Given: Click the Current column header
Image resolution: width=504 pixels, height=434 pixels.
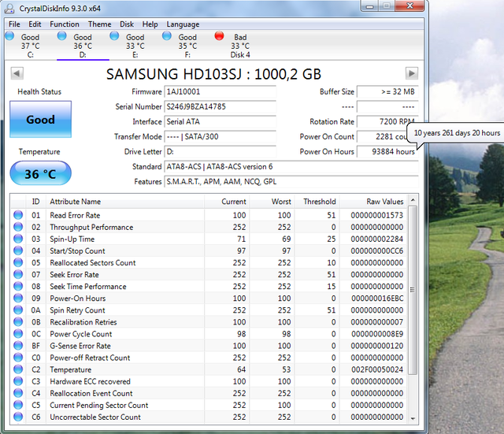Looking at the screenshot, I should tap(227, 202).
